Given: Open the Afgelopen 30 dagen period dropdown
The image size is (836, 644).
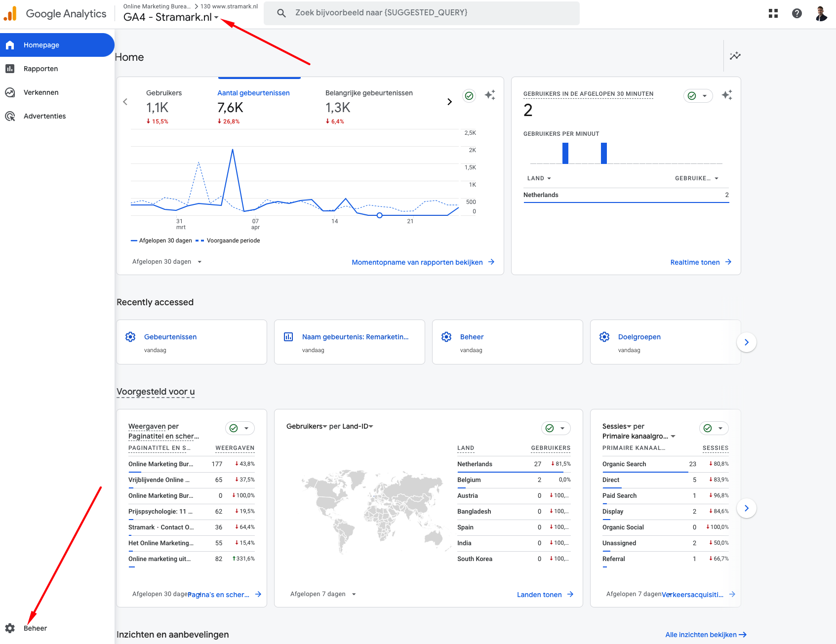Looking at the screenshot, I should 167,262.
